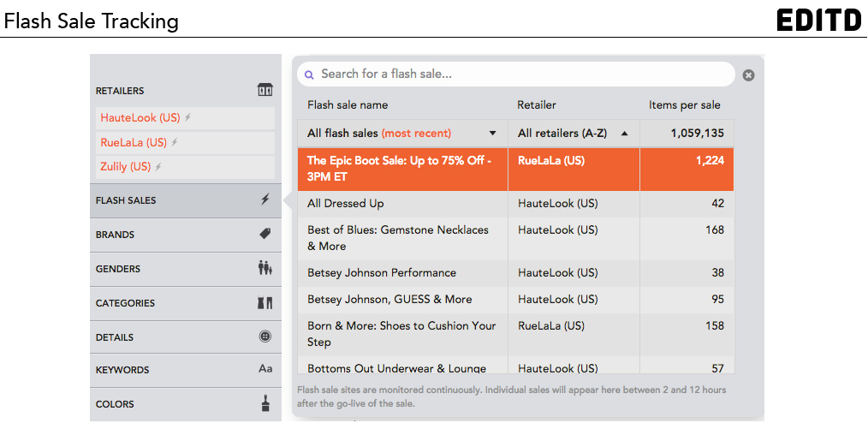Click the Keywords Aa icon
The width and height of the screenshot is (868, 429).
(265, 369)
